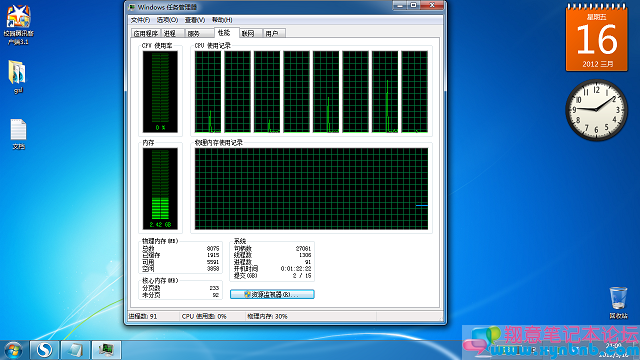Select the Task Manager taskbar button
The height and width of the screenshot is (360, 640).
(106, 350)
